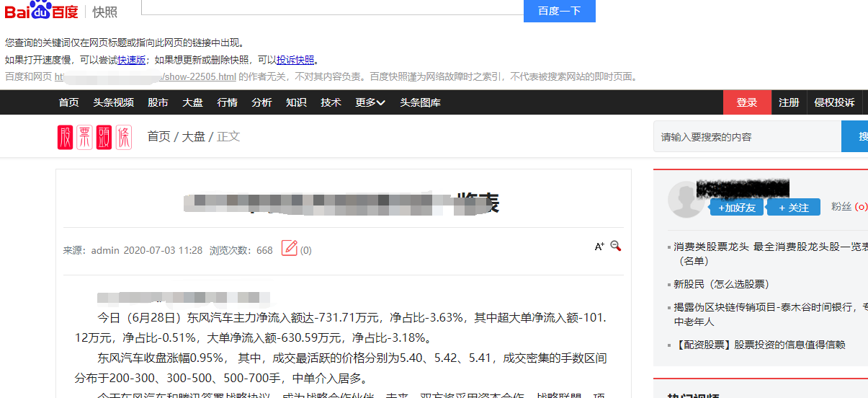The height and width of the screenshot is (398, 868).
Task: Click the red 登录 button
Action: point(747,102)
